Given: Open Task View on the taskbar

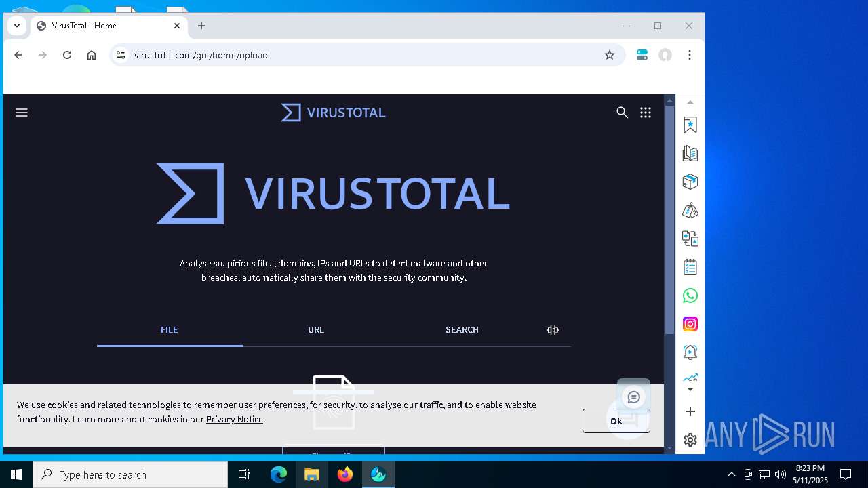Looking at the screenshot, I should pyautogui.click(x=244, y=474).
